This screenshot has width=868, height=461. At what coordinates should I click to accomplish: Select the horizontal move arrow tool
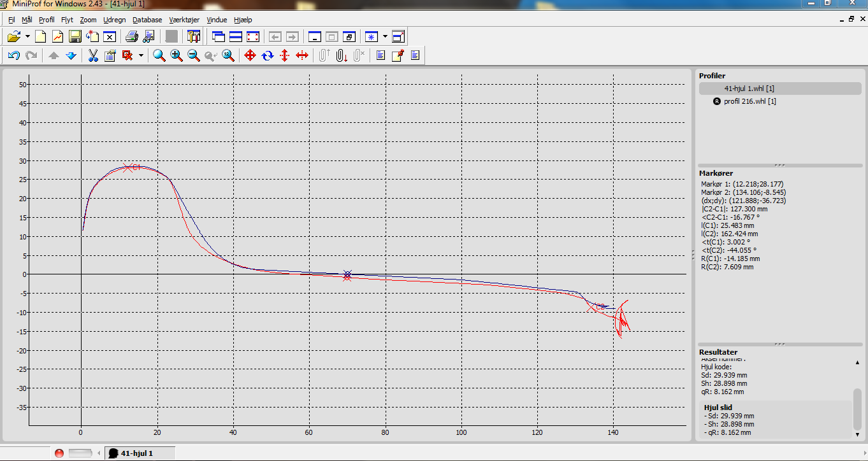pyautogui.click(x=302, y=55)
